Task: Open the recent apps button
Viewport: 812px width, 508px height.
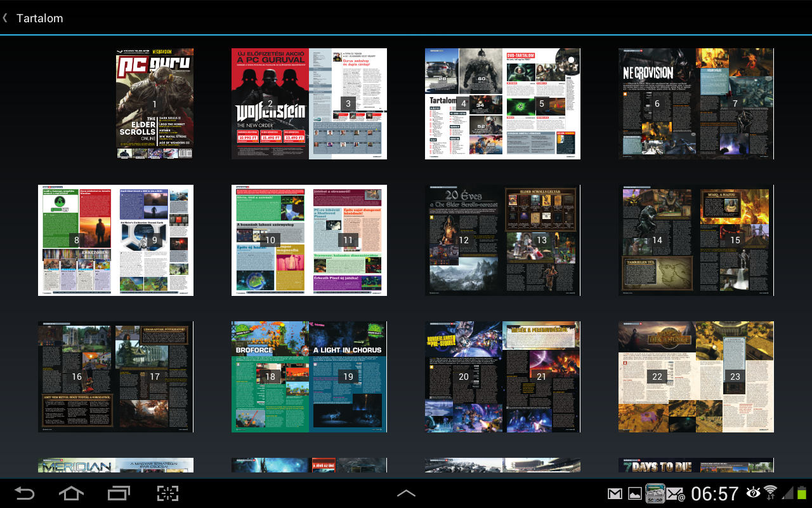Action: point(119,493)
